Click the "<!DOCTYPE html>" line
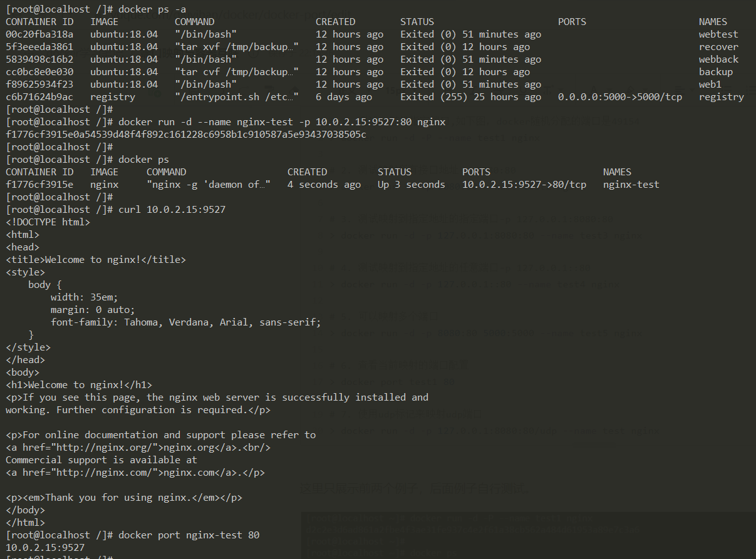 coord(48,222)
